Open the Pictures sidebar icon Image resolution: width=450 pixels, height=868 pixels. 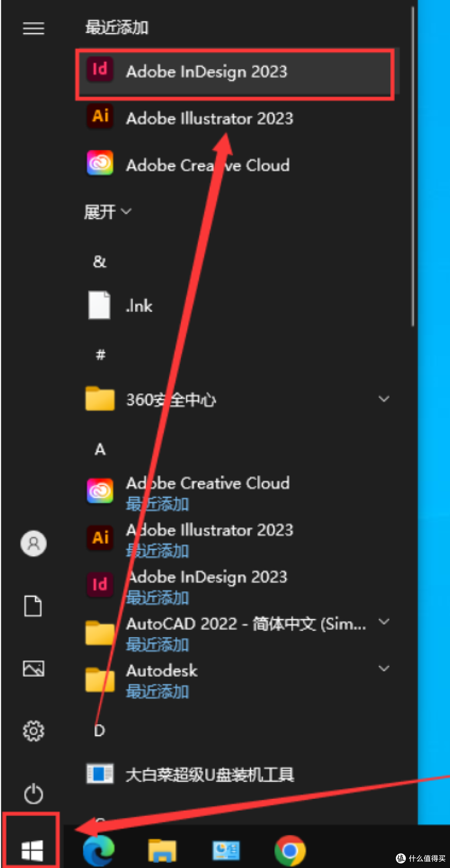click(x=33, y=669)
